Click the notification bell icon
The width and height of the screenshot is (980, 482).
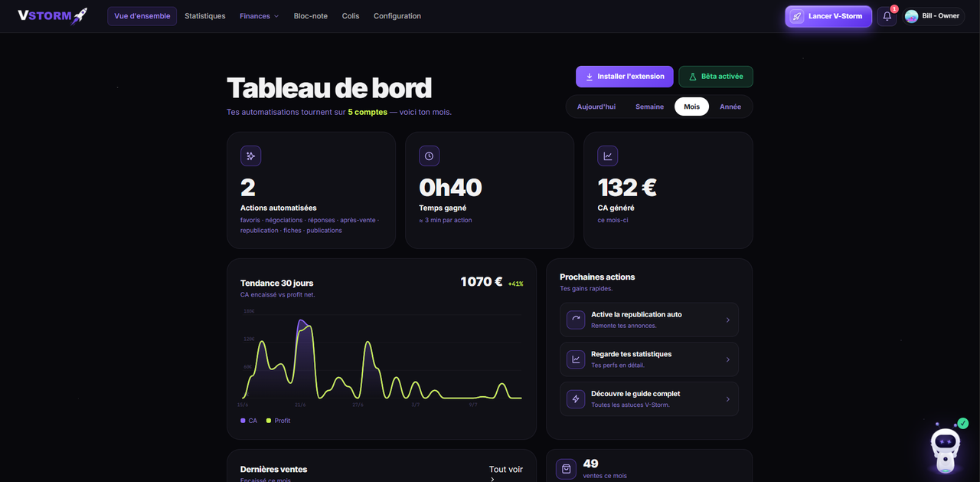[x=887, y=16]
